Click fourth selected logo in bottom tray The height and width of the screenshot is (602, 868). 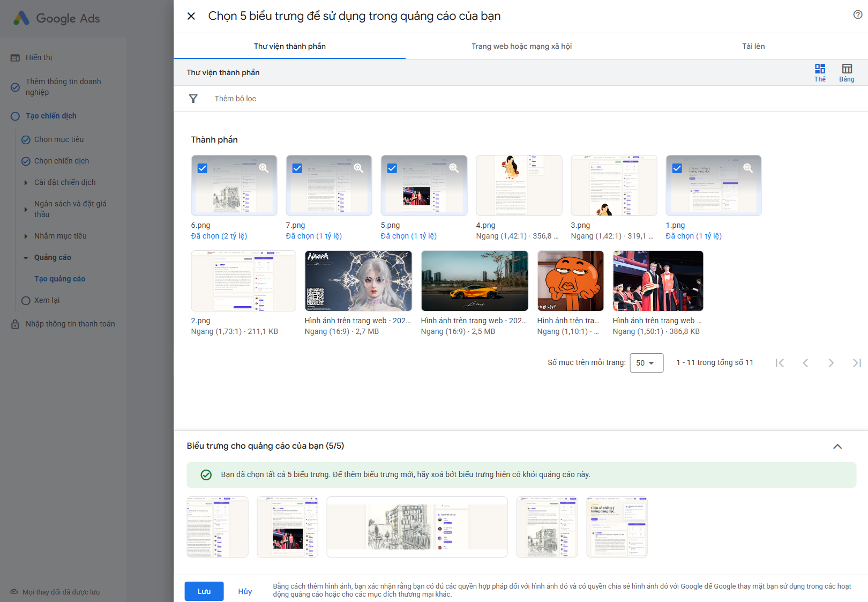(x=547, y=527)
